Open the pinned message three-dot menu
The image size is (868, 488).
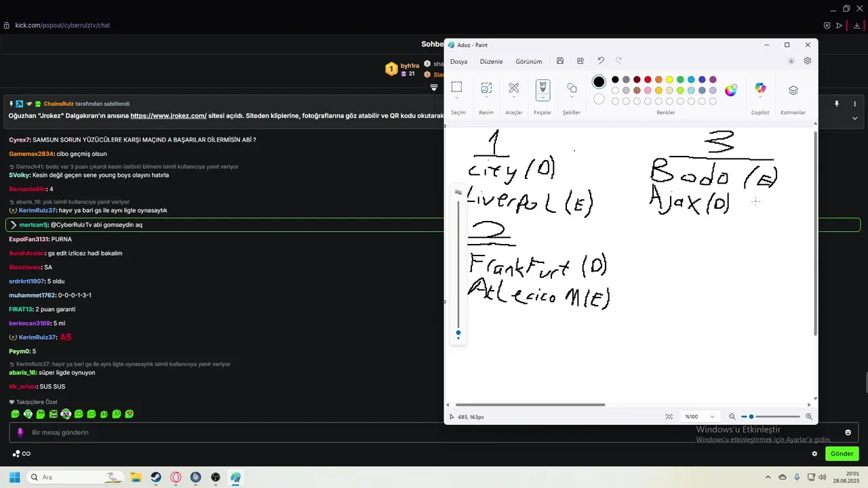(855, 104)
